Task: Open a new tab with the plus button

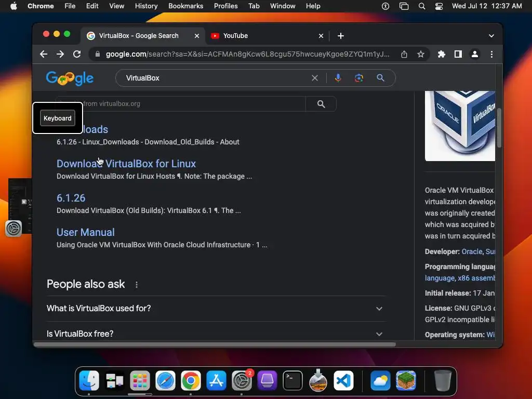Action: coord(341,36)
